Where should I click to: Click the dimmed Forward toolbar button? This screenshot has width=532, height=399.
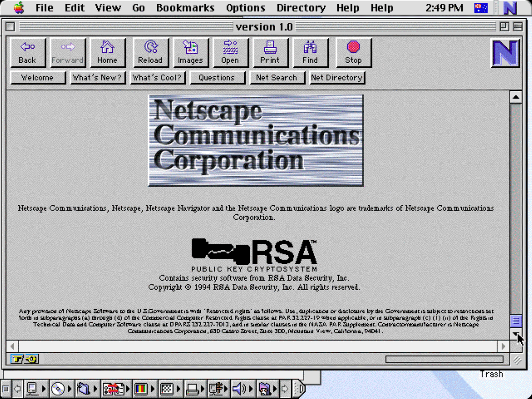67,52
